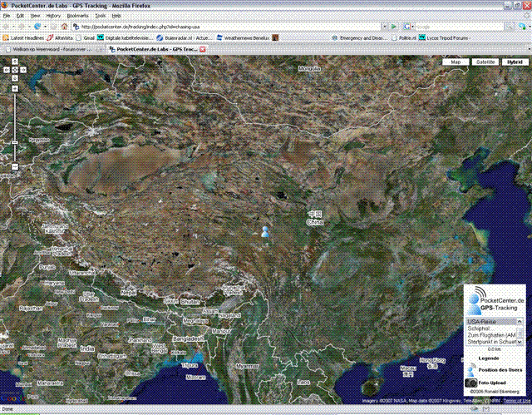Open the search engine selector dropdown
Viewport: 532px width, 415px height.
point(408,27)
